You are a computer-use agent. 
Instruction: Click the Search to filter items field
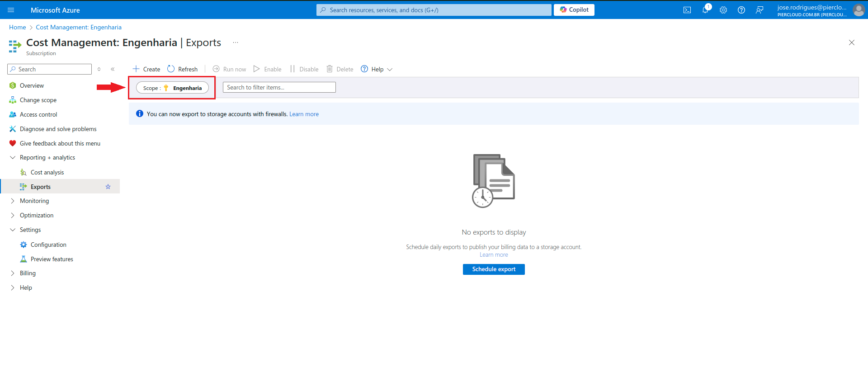click(279, 87)
